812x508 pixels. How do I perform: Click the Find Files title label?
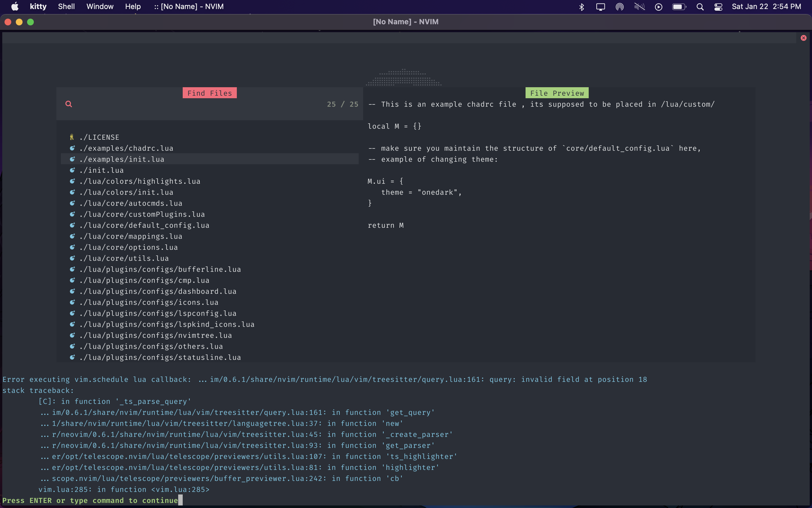pos(210,93)
